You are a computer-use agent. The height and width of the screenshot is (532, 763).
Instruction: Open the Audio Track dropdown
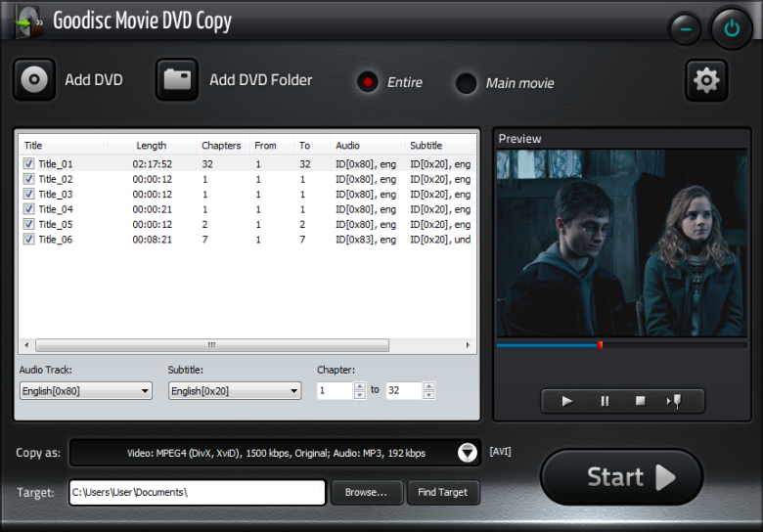coord(86,391)
